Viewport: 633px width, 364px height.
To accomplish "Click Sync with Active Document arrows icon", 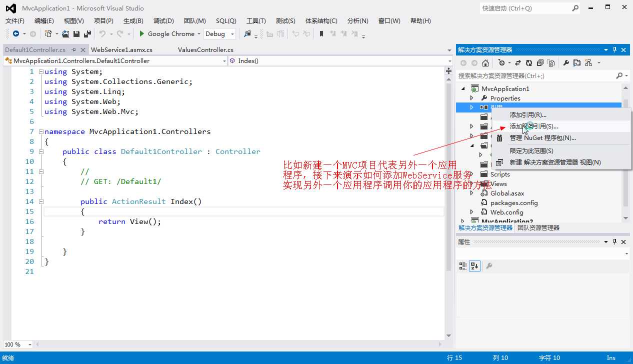I will pos(518,63).
